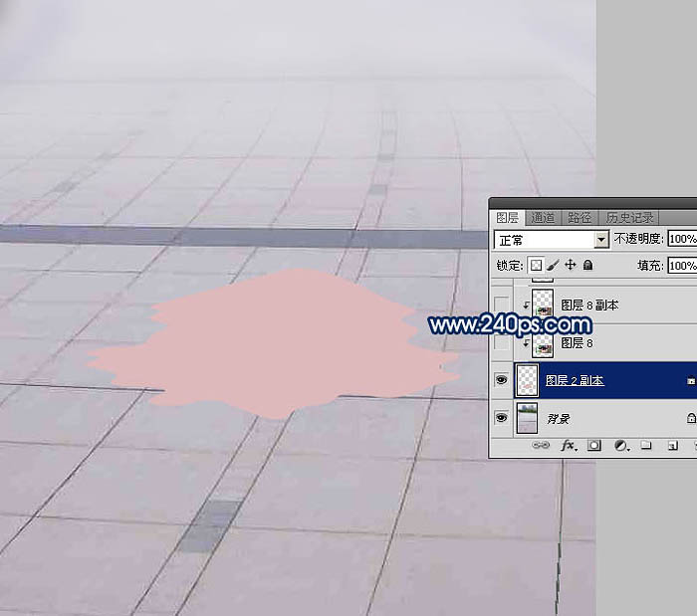Image resolution: width=697 pixels, height=616 pixels.
Task: Create a new group folder icon
Action: pyautogui.click(x=646, y=445)
